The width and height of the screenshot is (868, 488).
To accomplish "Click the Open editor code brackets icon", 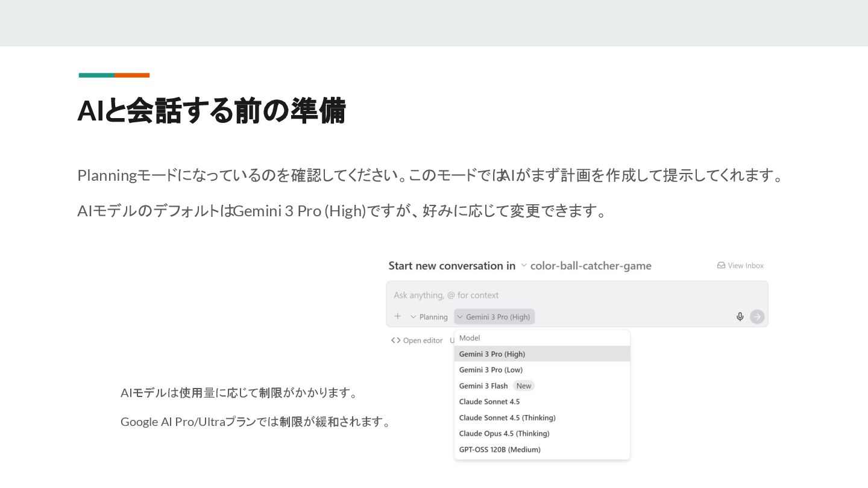I will (395, 340).
